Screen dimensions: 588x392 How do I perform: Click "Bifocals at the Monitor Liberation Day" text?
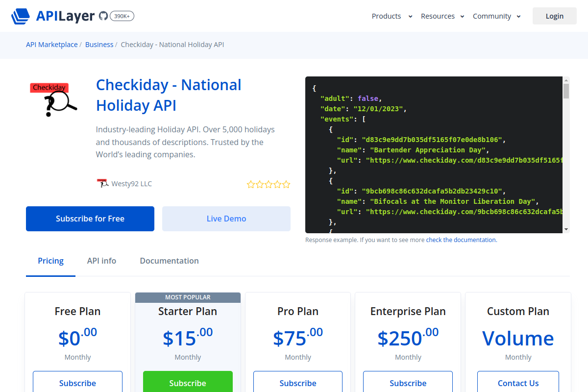click(x=452, y=201)
